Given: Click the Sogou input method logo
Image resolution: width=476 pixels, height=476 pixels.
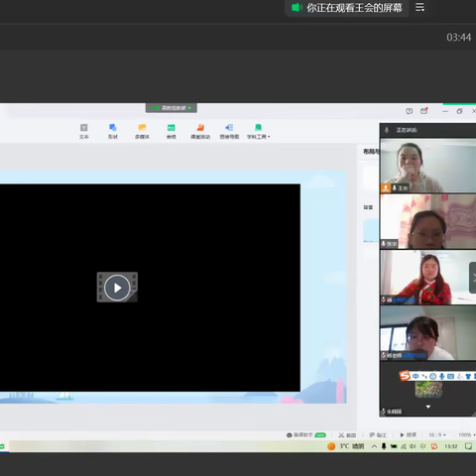Looking at the screenshot, I should (405, 376).
